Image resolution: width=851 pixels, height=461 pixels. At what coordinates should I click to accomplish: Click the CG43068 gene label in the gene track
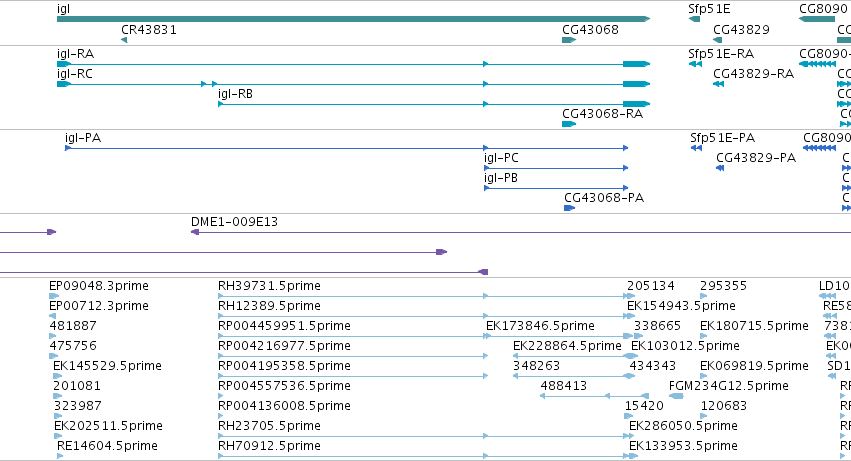[590, 30]
